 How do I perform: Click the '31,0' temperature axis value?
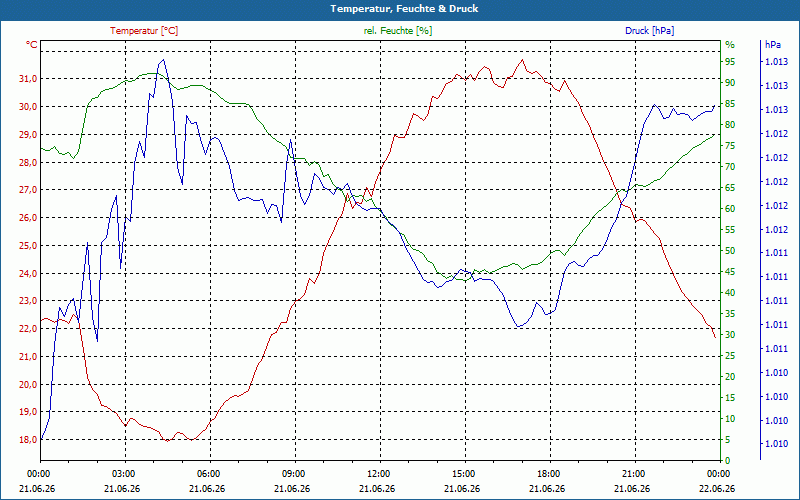pyautogui.click(x=28, y=79)
